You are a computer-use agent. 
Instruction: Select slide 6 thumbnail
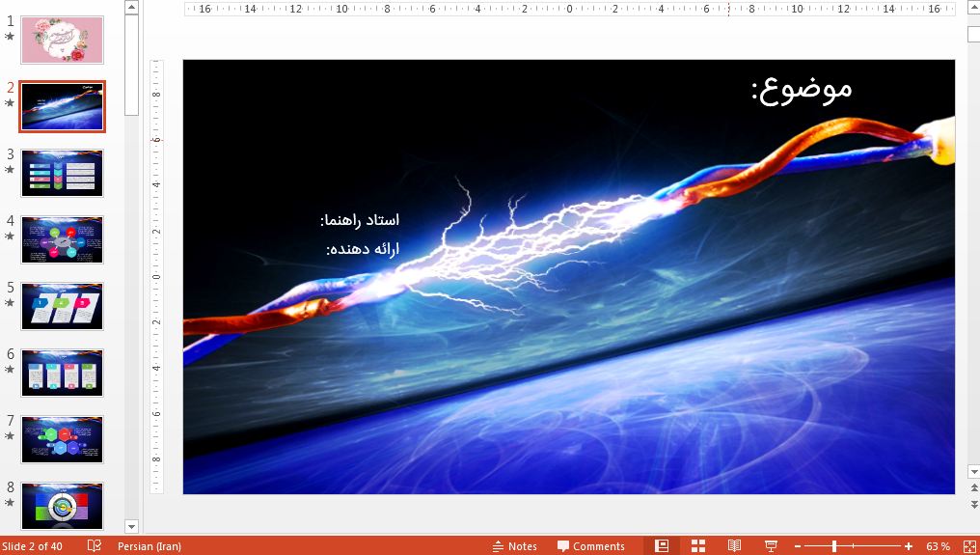(62, 373)
